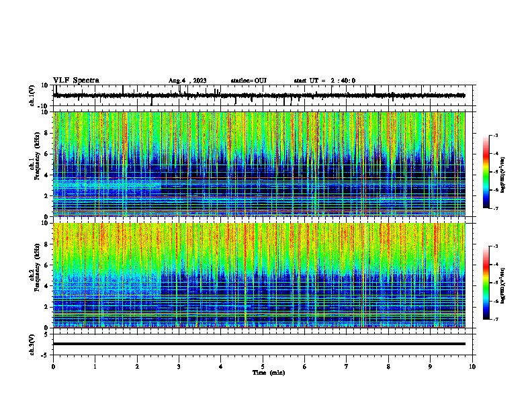Click the '-7' label on ch.1 color scale
The height and width of the screenshot is (411, 532).
(x=496, y=208)
